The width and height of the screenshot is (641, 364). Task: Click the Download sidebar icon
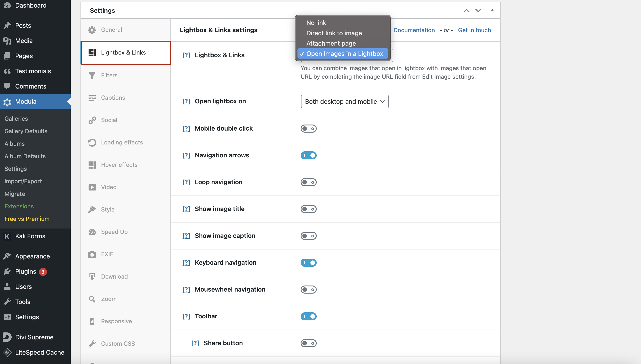(x=91, y=276)
